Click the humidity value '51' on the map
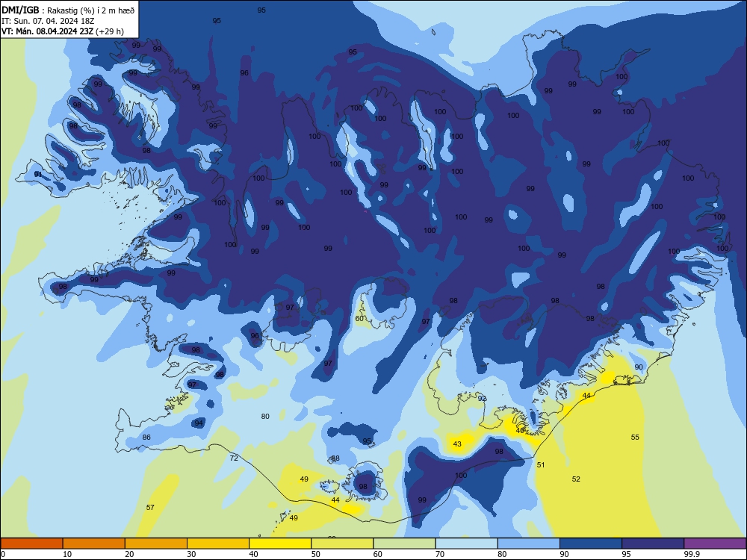The image size is (747, 560). point(541,464)
